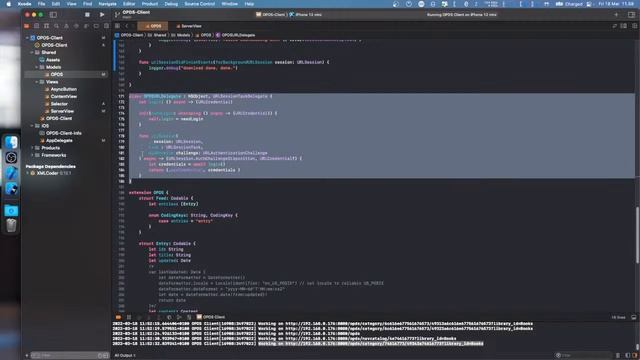
Task: Expand the Frameworks group folder
Action: (32, 156)
